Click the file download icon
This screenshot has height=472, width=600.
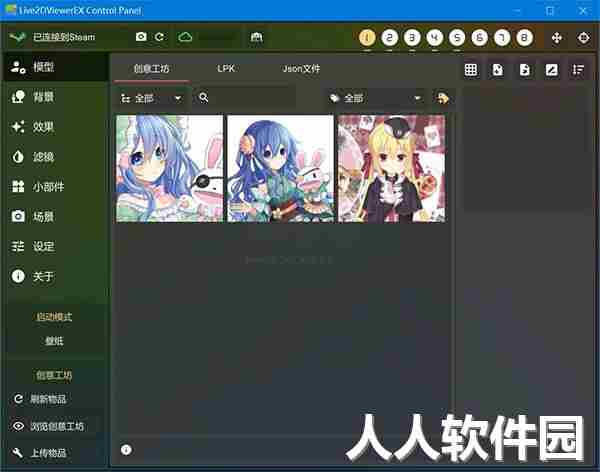[x=497, y=70]
